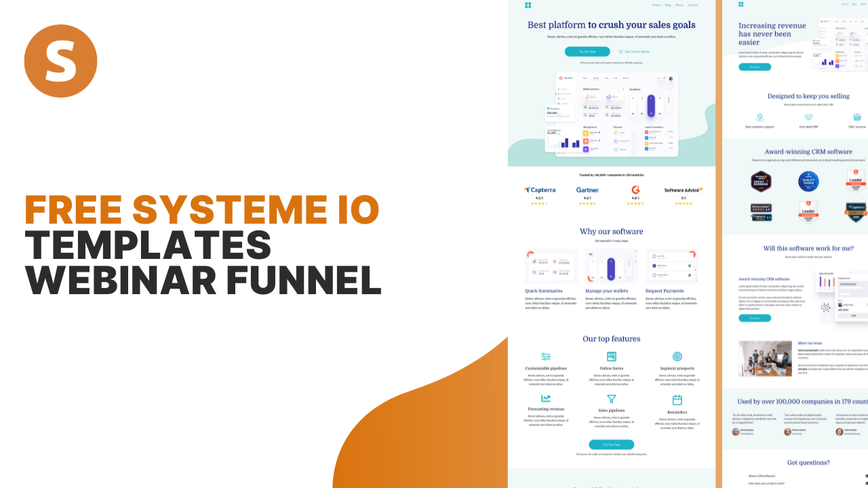Click the Online forms document icon
Screen dimensions: 868x488
coord(611,356)
